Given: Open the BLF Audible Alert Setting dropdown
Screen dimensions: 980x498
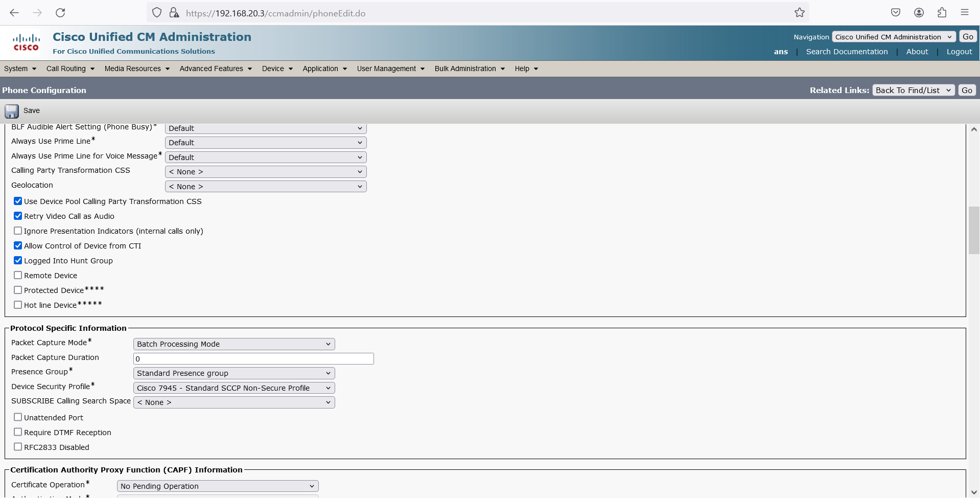Looking at the screenshot, I should tap(266, 128).
